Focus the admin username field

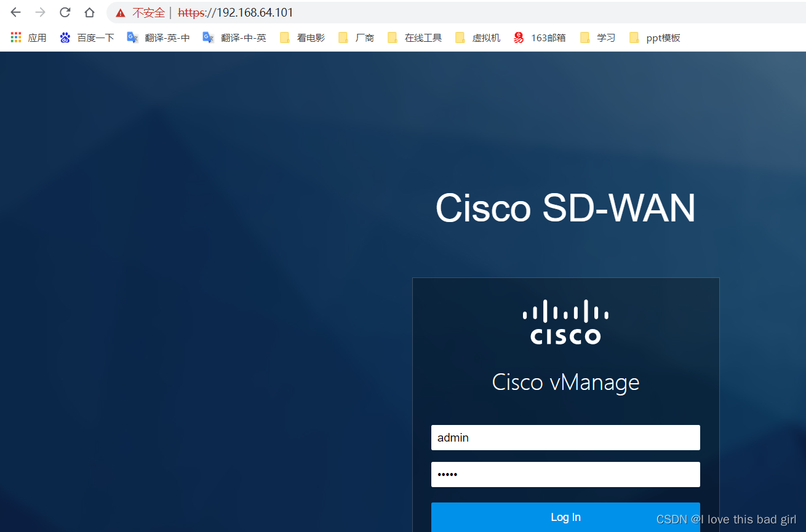pyautogui.click(x=565, y=437)
